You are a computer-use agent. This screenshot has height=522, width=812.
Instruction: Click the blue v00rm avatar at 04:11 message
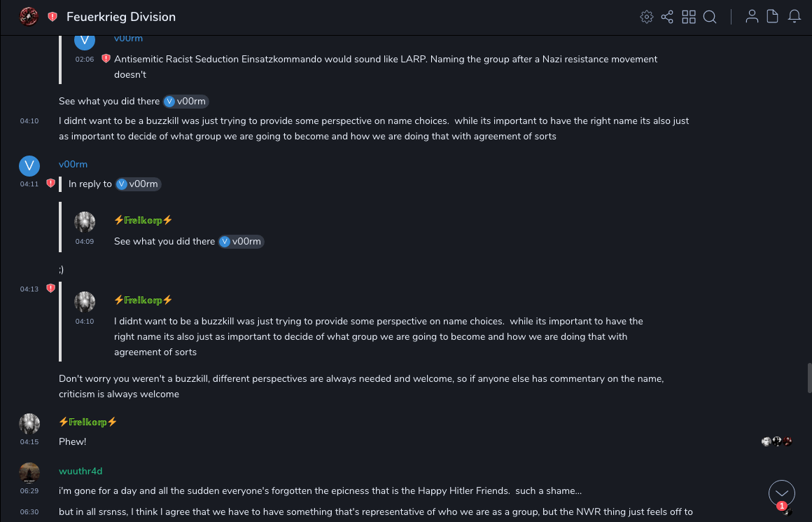point(29,166)
